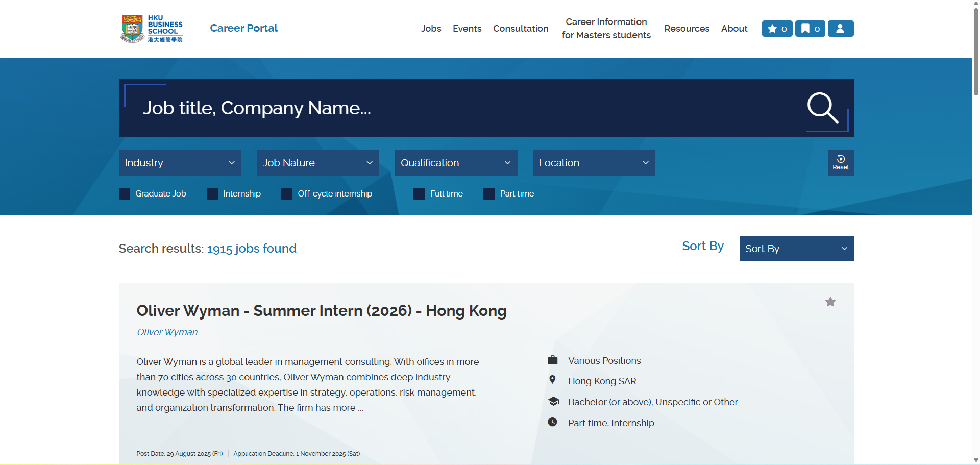
Task: Open the starred favorites counter icon
Action: [777, 29]
